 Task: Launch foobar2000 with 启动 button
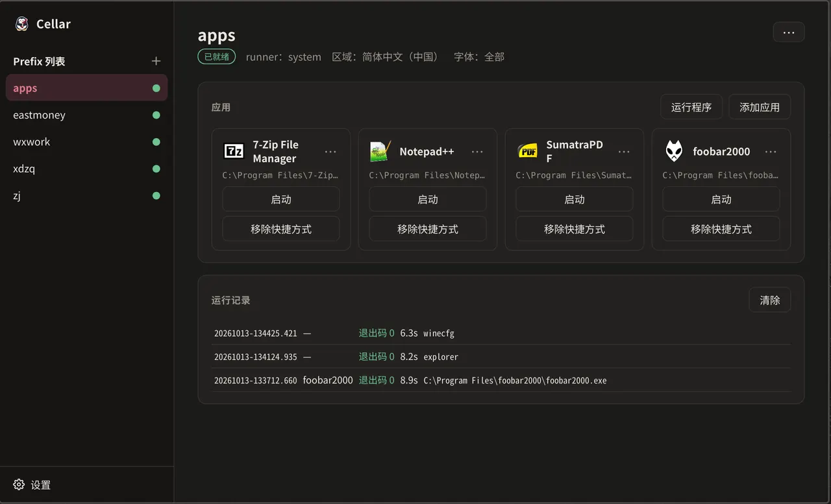tap(721, 199)
